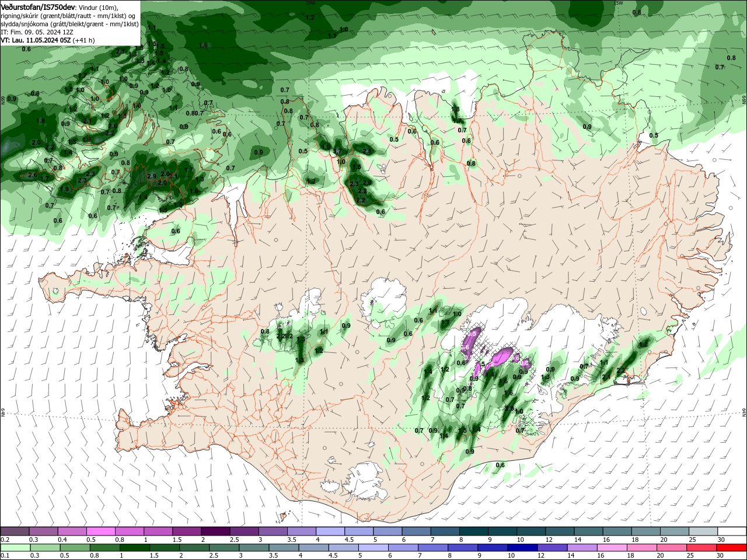Click the 12 label on the snow scale

tap(549, 540)
